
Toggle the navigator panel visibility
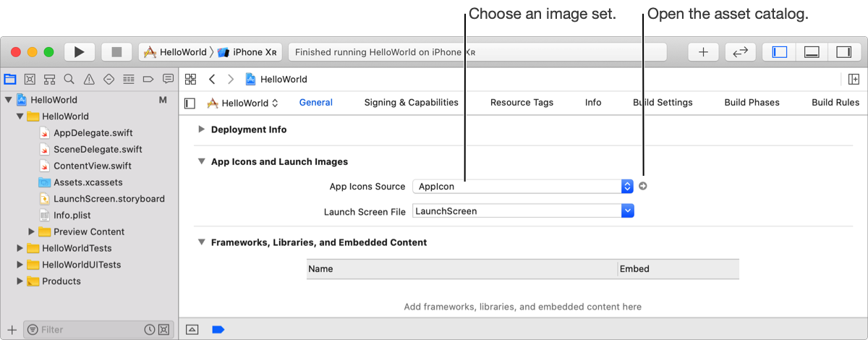click(780, 52)
